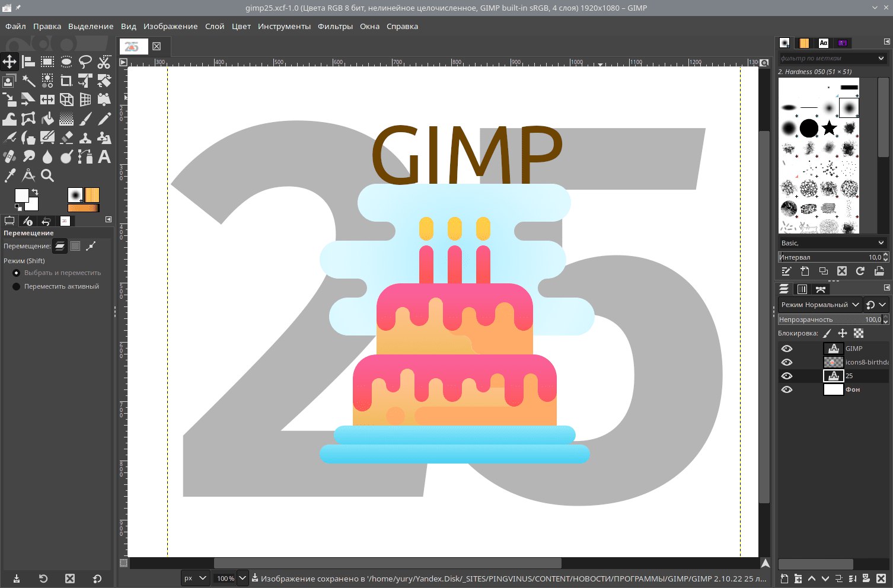Open the Файл menu
Viewport: 893px width, 588px height.
pos(15,26)
